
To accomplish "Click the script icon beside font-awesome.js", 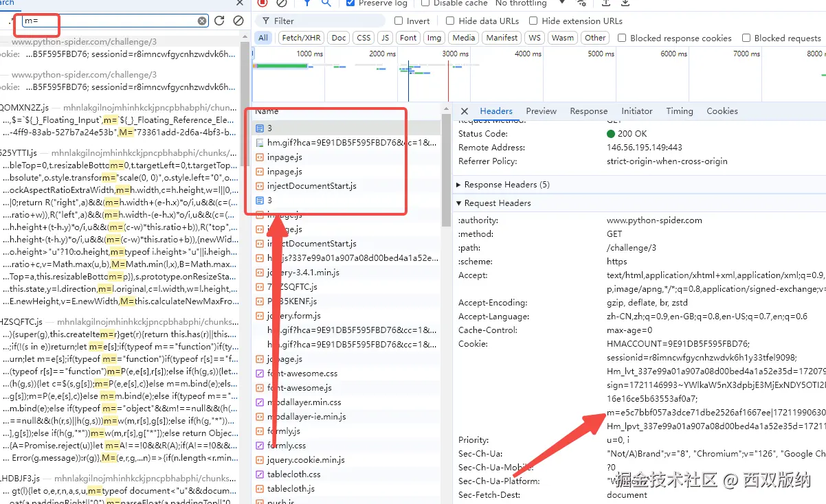I will (260, 388).
